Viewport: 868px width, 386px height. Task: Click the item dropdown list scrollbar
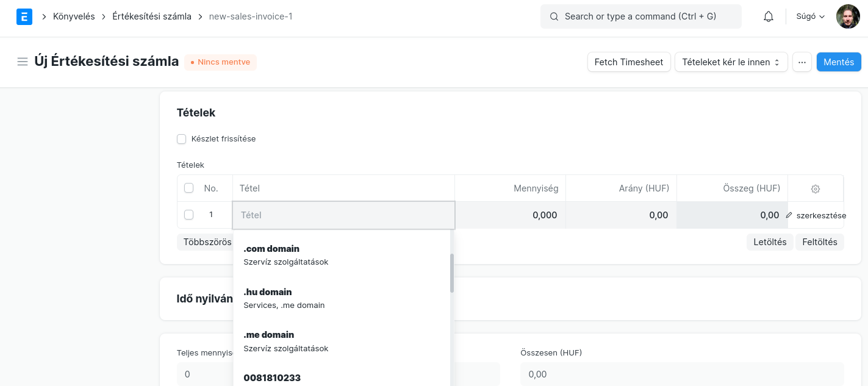(452, 273)
